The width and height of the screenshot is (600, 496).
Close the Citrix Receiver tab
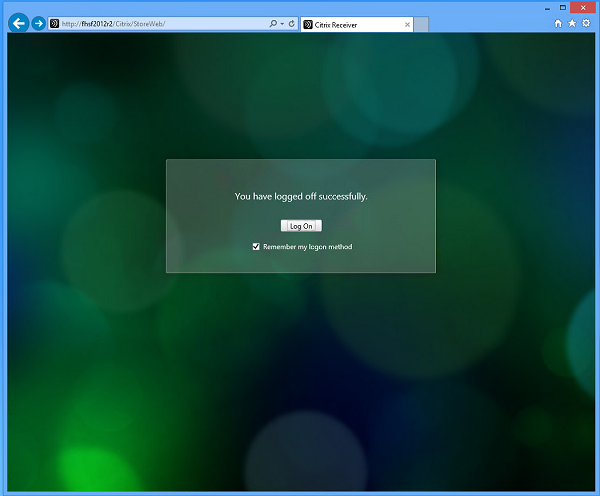coord(407,23)
